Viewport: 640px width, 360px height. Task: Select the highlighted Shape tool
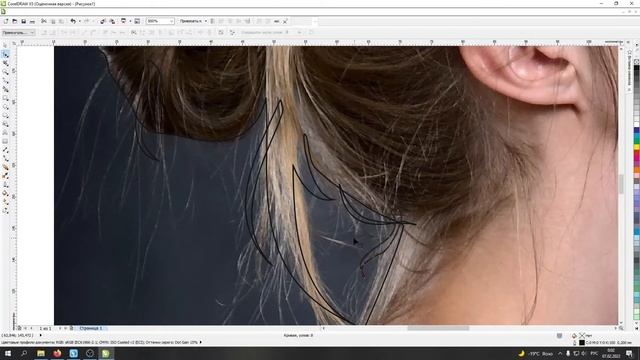point(5,54)
